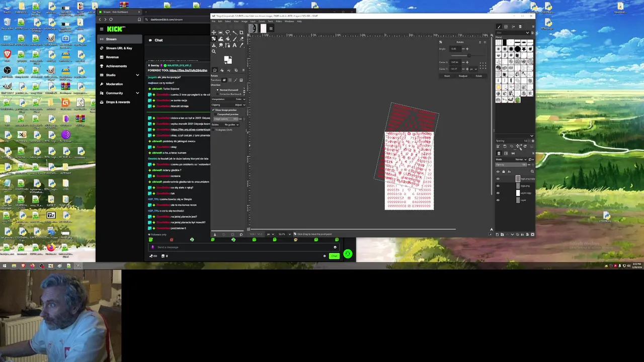The height and width of the screenshot is (362, 644).
Task: Edit the selected brush icon
Action: click(x=498, y=146)
